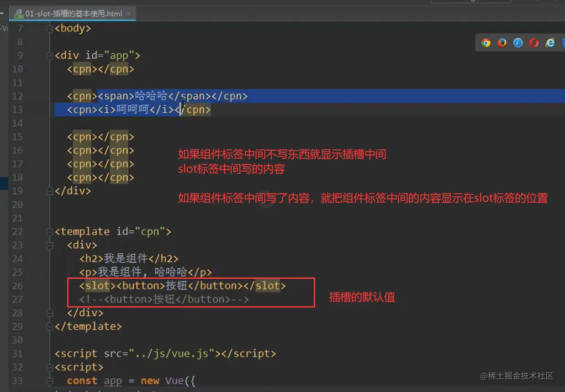Collapse the script fold at line 32

coord(49,367)
